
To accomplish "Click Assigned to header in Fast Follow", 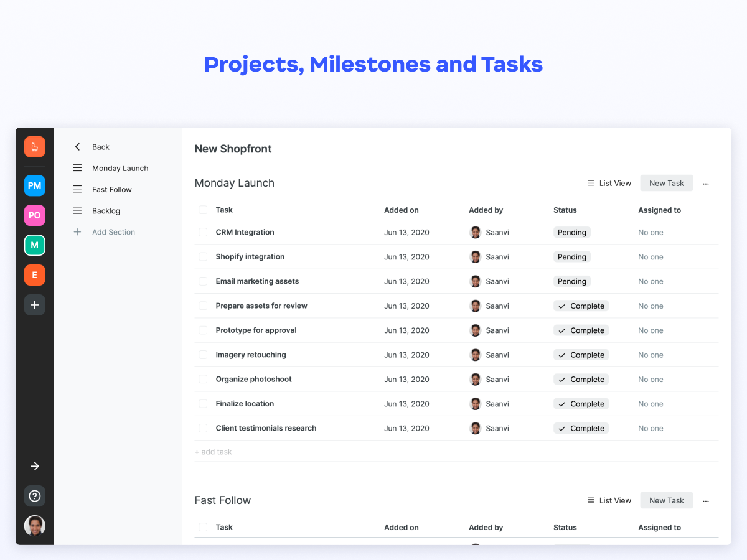I will tap(660, 528).
